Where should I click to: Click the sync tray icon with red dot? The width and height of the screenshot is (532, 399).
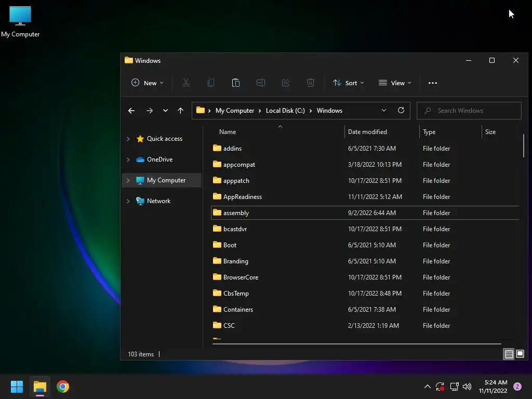tap(440, 387)
